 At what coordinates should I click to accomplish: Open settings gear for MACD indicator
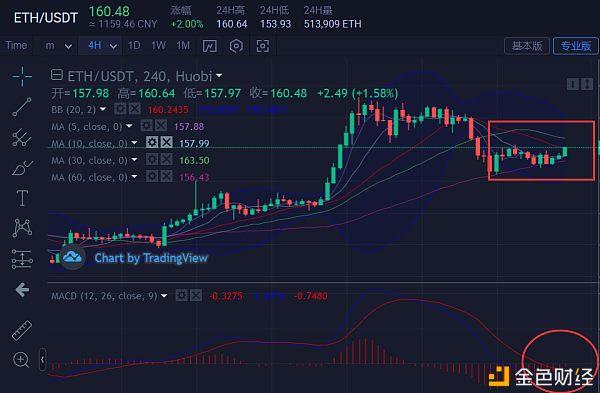click(181, 295)
